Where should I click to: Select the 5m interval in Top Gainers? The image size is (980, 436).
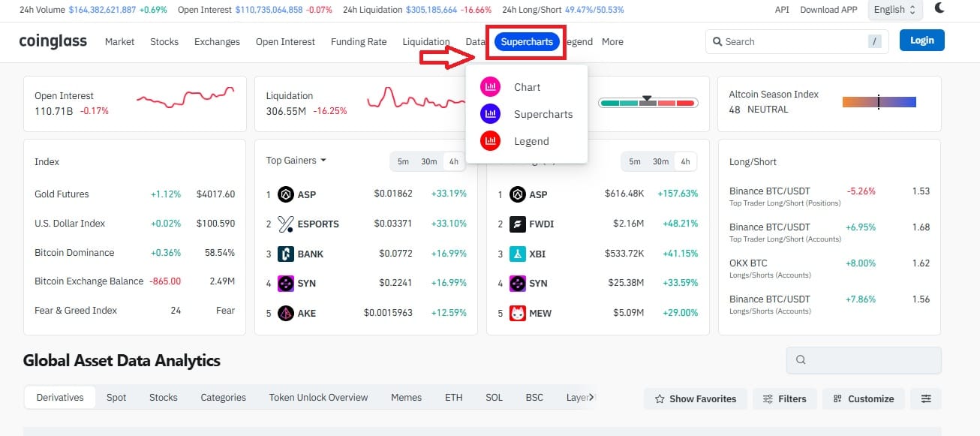[403, 161]
